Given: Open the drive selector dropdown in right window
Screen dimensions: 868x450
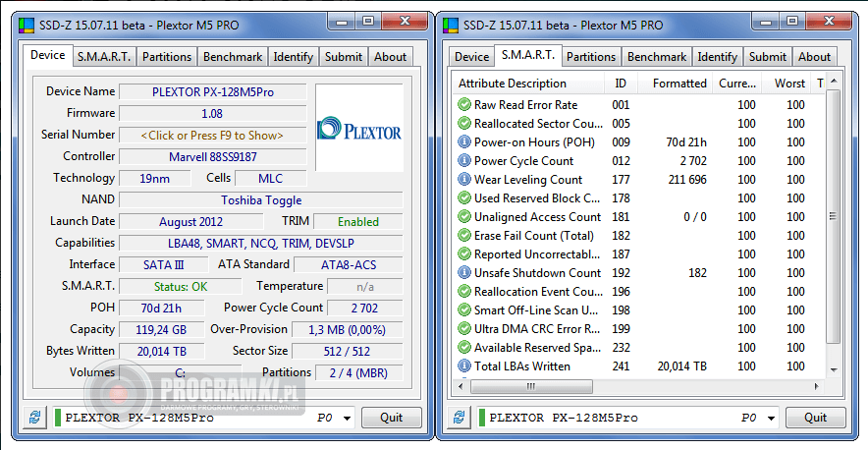Looking at the screenshot, I should 772,419.
